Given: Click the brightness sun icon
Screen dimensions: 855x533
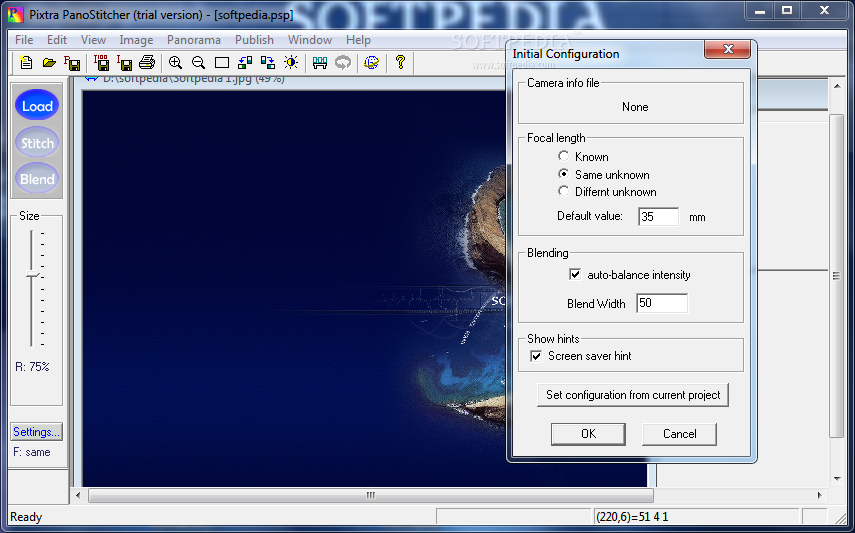Looking at the screenshot, I should 291,63.
